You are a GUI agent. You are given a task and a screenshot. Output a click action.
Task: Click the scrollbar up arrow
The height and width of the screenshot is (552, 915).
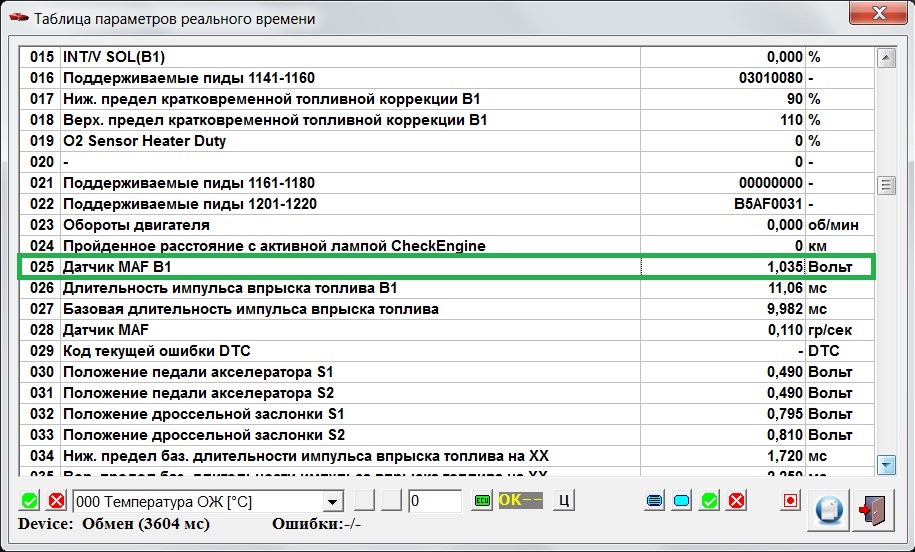(886, 57)
